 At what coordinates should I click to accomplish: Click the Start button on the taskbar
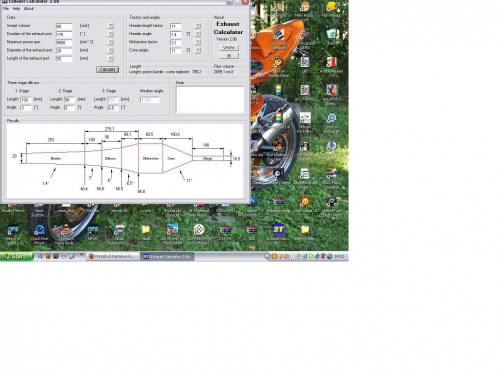16,256
